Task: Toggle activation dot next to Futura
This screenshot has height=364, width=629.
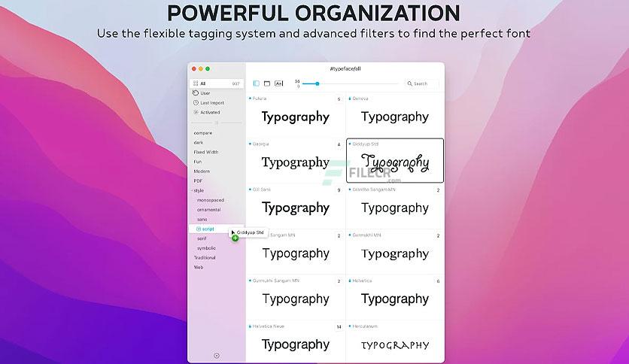Action: (250, 99)
